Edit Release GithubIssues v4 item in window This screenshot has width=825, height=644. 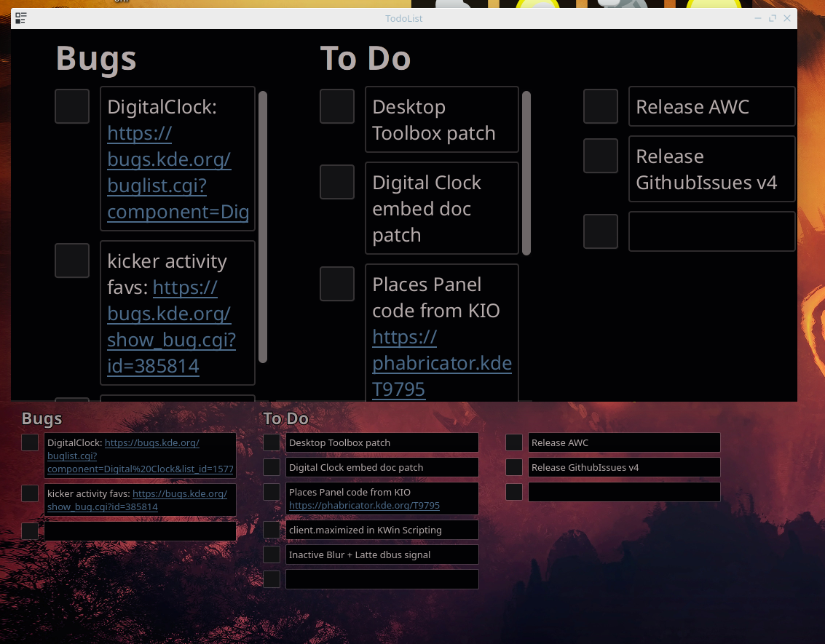(712, 169)
